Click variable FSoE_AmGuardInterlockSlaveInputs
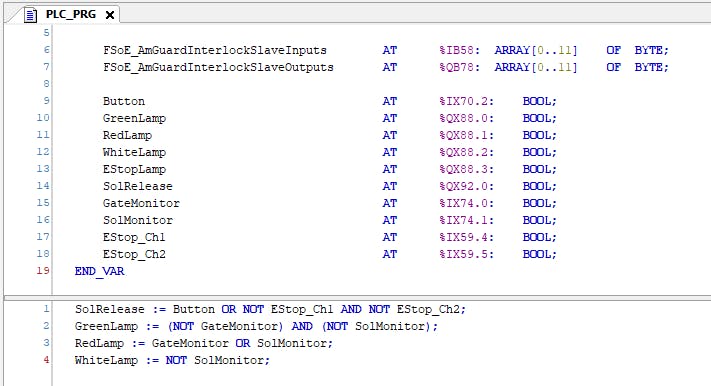The width and height of the screenshot is (711, 386). pos(214,50)
